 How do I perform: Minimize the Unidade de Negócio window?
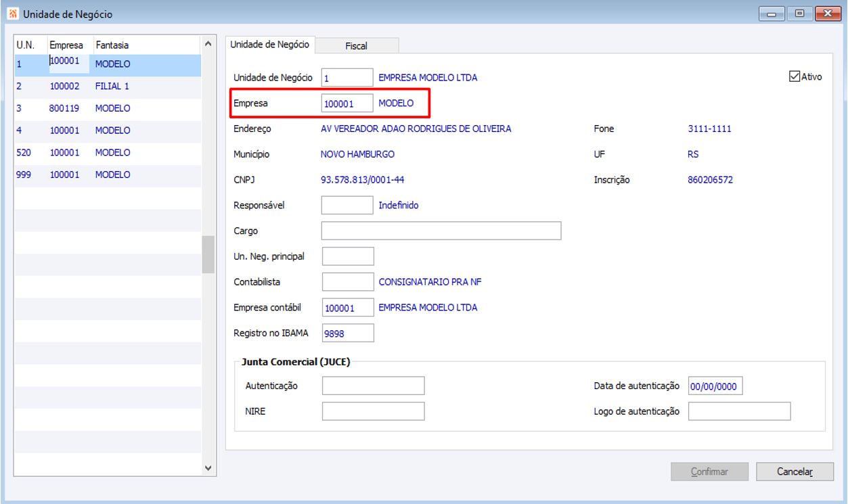[x=772, y=14]
